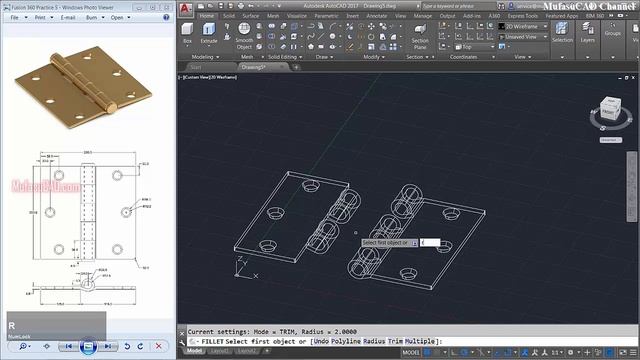Toggle MODEL space button in status bar

tap(411, 352)
